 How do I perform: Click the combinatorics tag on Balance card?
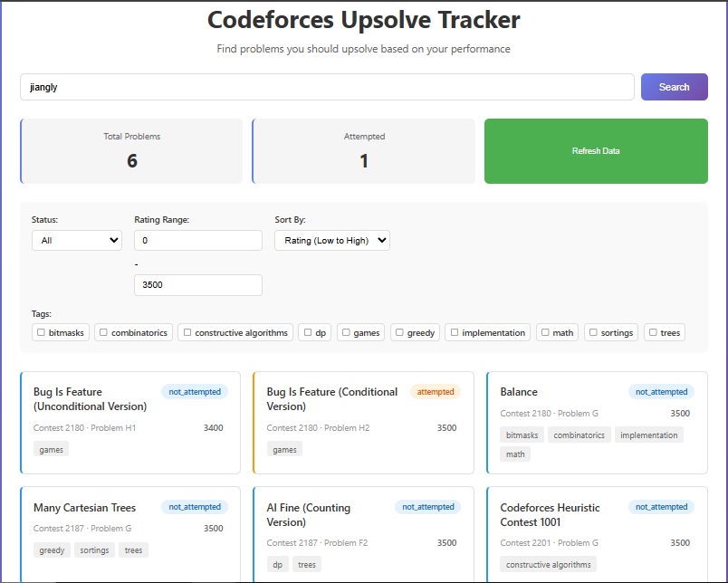(x=579, y=435)
